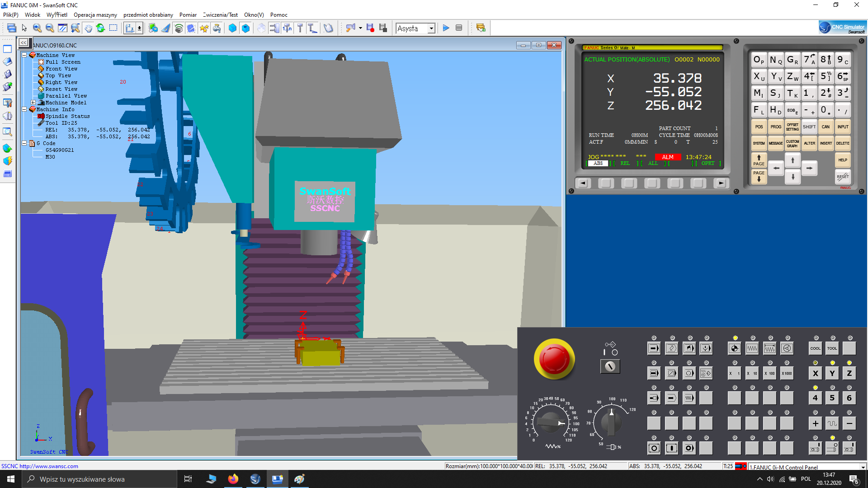The height and width of the screenshot is (488, 868).
Task: Click the right cursor arrow key on keypad
Action: pos(809,168)
